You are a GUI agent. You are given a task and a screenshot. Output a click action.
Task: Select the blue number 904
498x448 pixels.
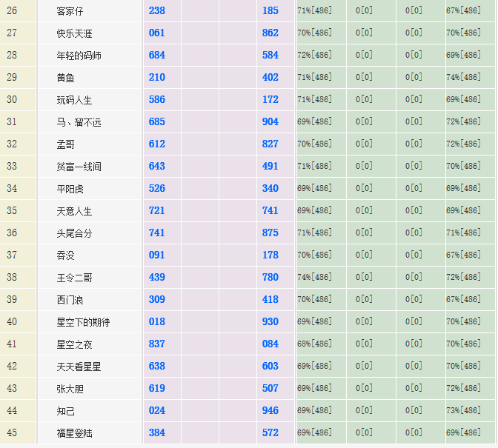click(270, 121)
